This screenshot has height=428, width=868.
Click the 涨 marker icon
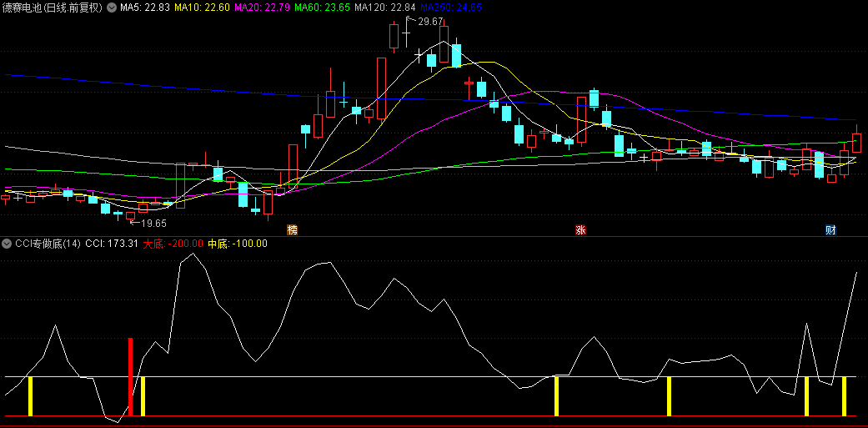click(580, 229)
